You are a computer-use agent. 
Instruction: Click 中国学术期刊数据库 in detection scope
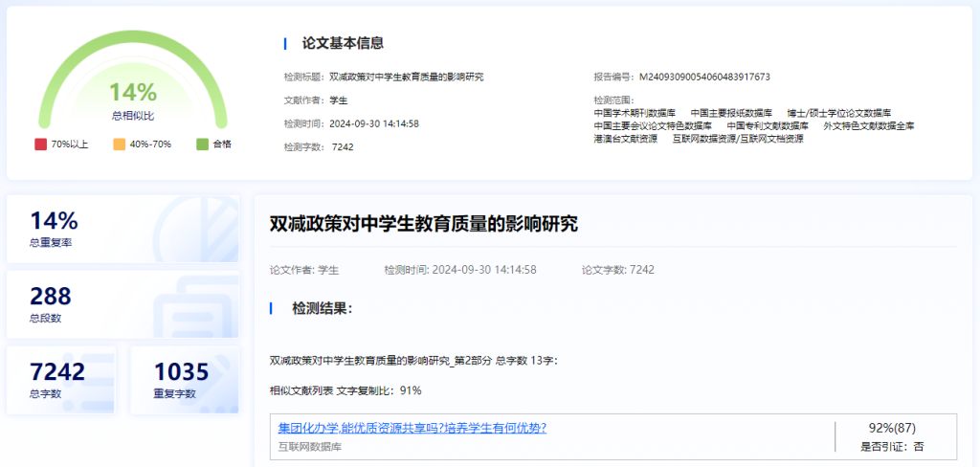pos(635,112)
